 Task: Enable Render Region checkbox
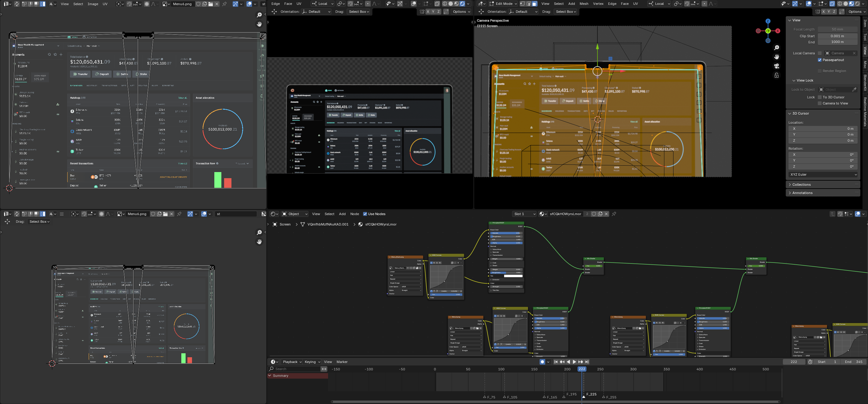(x=820, y=71)
